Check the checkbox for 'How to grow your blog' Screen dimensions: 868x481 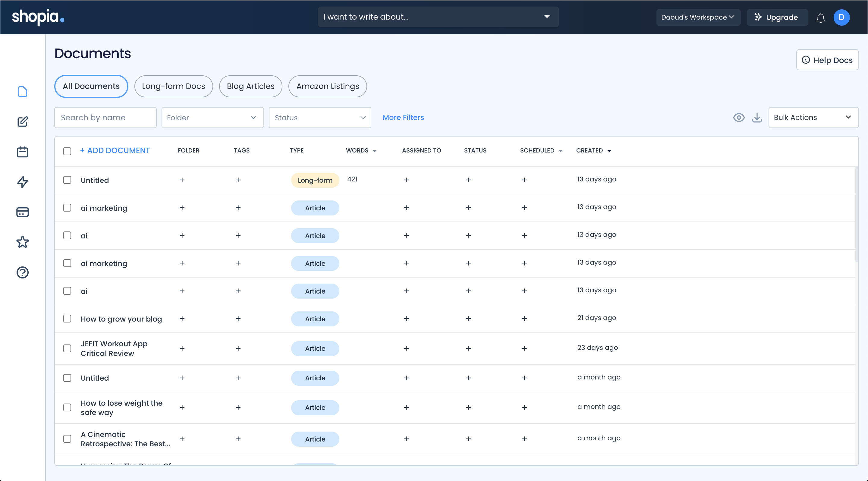click(x=67, y=318)
